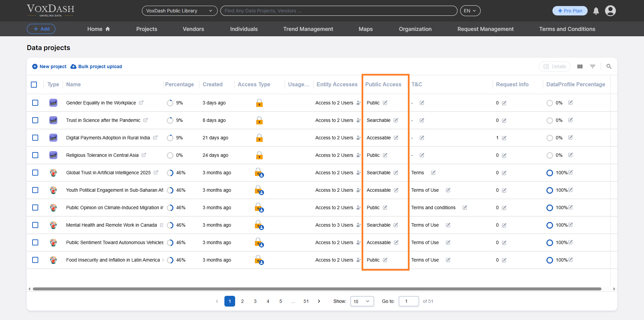
Task: Check the Gender Equality in the Workplace row
Action: [x=35, y=103]
